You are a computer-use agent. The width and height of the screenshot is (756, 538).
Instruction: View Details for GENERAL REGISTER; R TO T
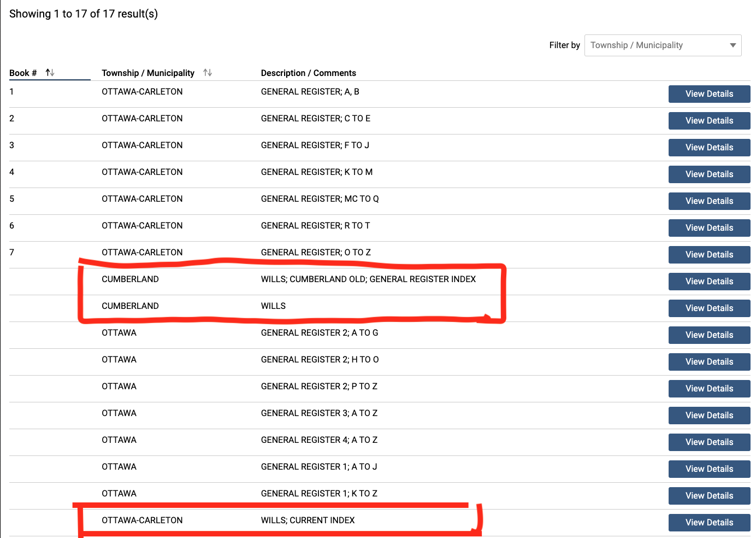point(709,228)
